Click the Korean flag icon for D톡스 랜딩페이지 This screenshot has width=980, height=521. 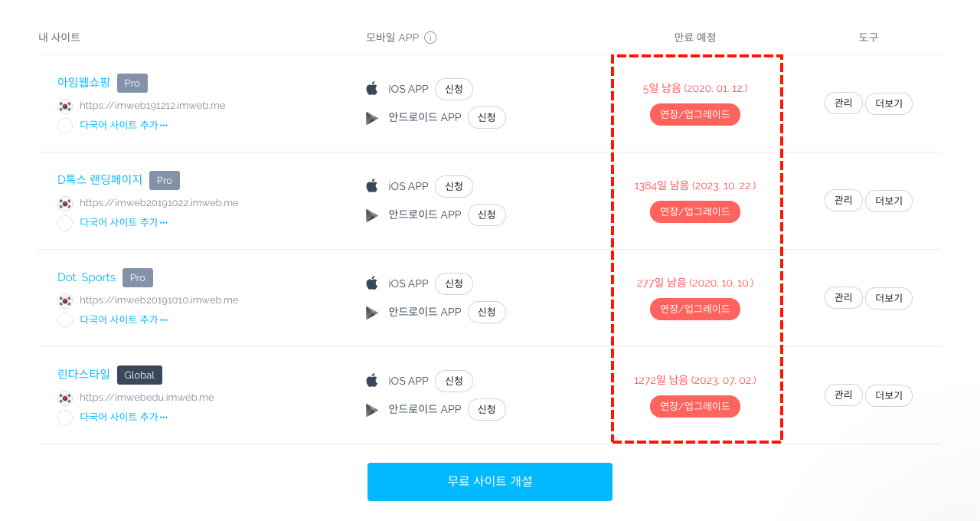click(65, 203)
